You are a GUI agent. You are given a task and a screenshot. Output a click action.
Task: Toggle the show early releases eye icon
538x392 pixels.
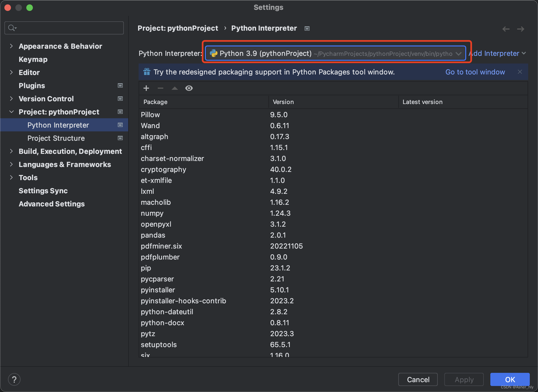point(189,88)
